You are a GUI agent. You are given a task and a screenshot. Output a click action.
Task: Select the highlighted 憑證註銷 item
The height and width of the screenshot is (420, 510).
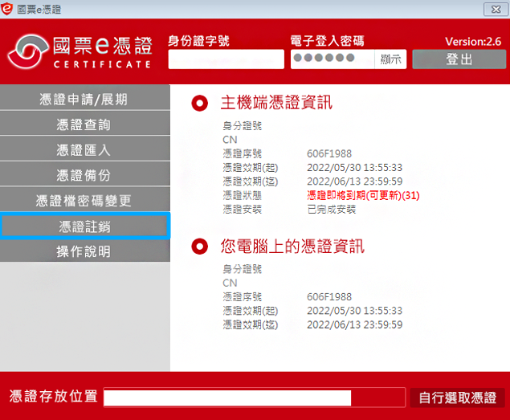coord(84,226)
